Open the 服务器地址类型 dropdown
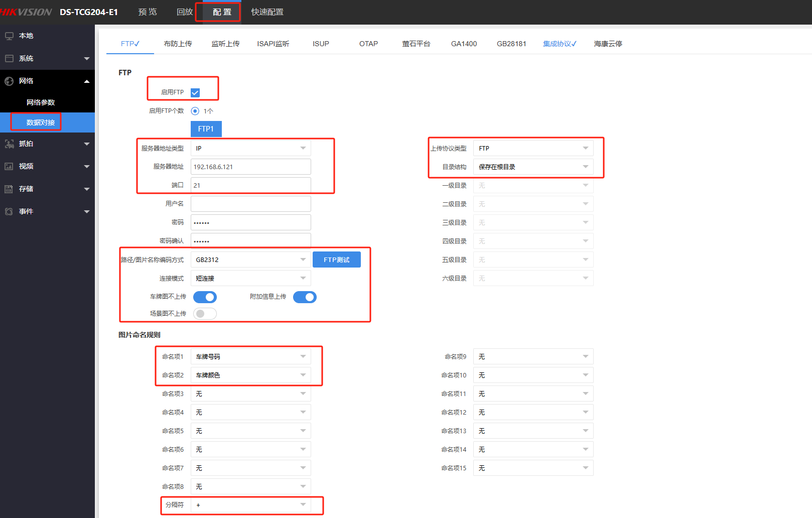This screenshot has width=812, height=518. pyautogui.click(x=250, y=148)
